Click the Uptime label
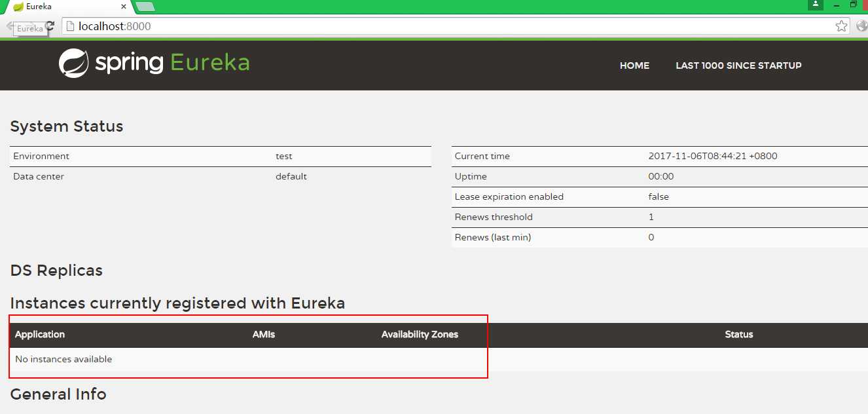868x414 pixels. coord(471,176)
